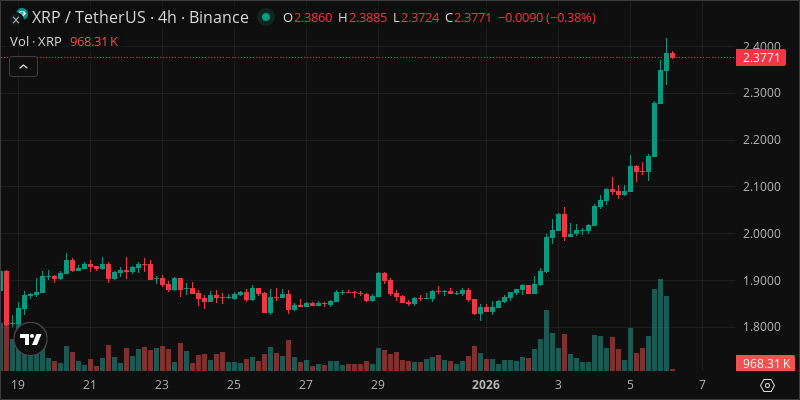800x400 pixels.
Task: Click the close value C2.3771
Action: click(468, 18)
